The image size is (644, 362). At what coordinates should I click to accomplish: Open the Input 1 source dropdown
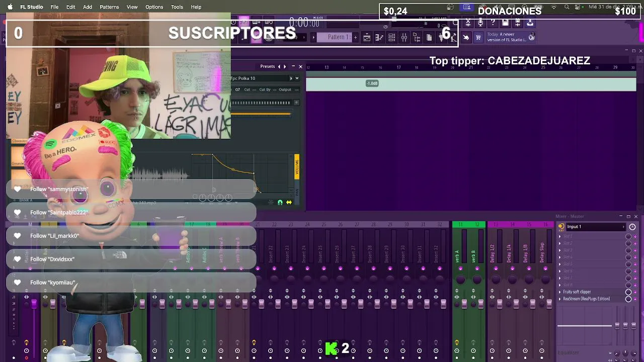(595, 227)
